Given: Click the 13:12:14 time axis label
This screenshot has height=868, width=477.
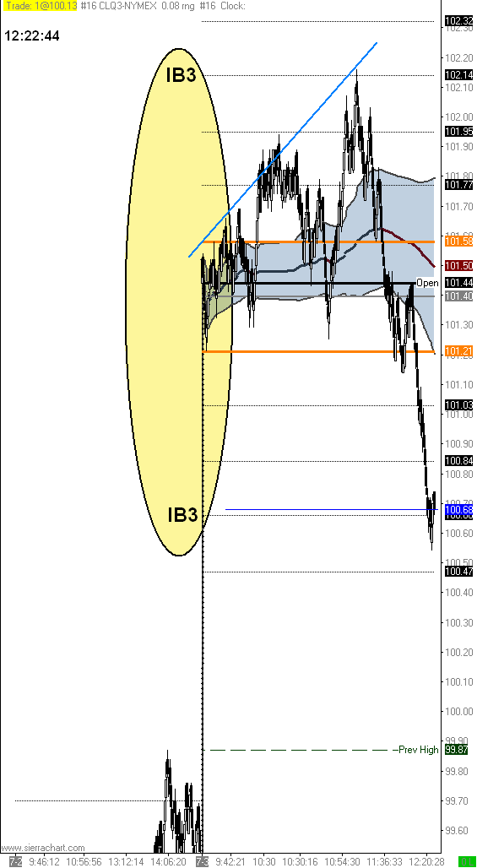Looking at the screenshot, I should [127, 862].
